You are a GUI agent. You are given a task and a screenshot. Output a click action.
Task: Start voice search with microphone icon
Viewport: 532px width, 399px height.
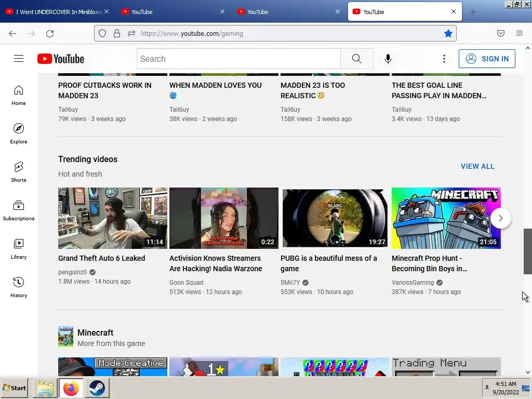(388, 59)
